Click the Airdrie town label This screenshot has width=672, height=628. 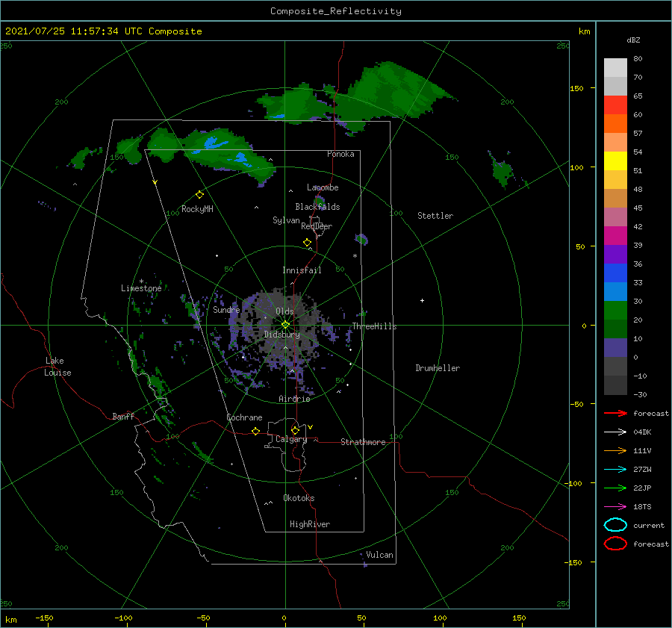coord(294,399)
